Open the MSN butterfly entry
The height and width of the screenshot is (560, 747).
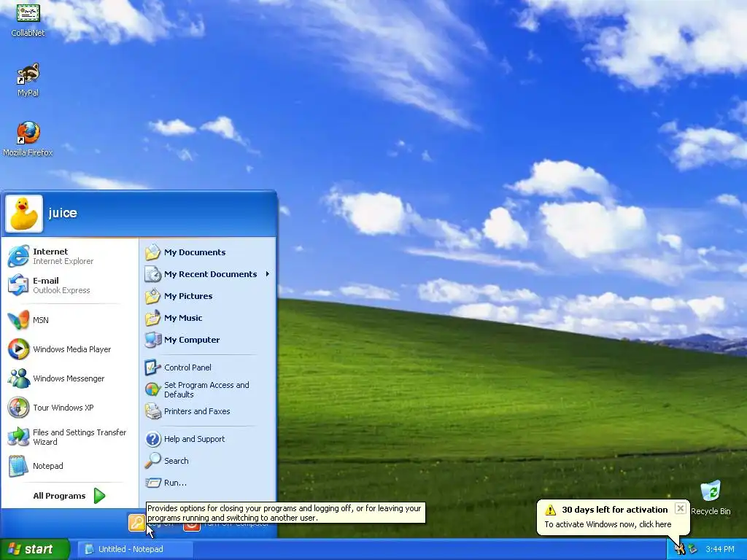(70, 320)
